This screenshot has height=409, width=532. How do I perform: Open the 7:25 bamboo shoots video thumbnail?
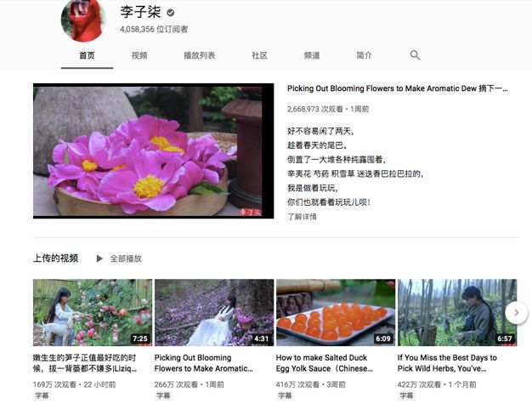tap(93, 312)
